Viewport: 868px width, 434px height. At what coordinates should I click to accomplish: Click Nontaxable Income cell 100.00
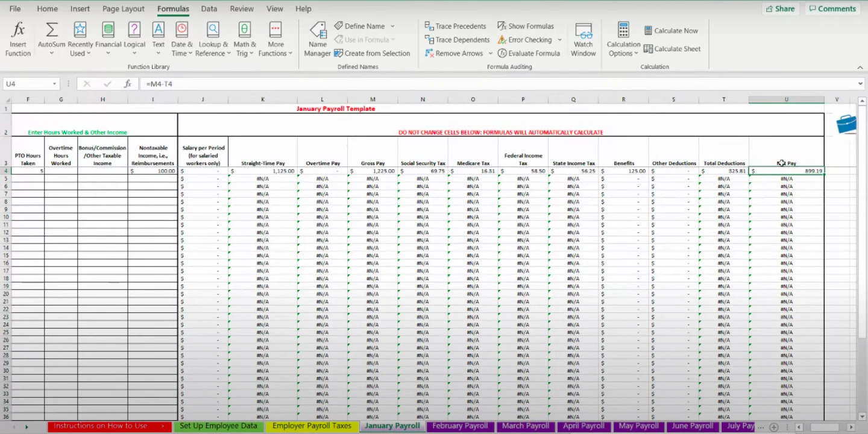[x=153, y=171]
